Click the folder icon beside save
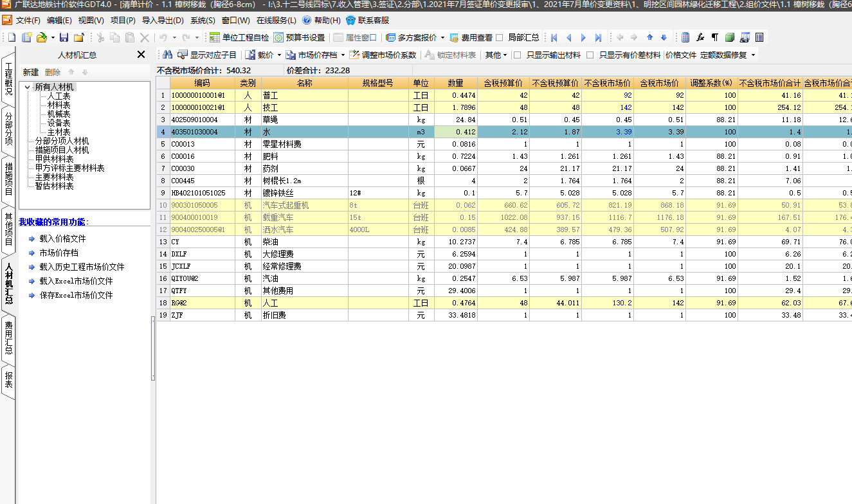Screen dimensions: 852x504 pos(79,38)
